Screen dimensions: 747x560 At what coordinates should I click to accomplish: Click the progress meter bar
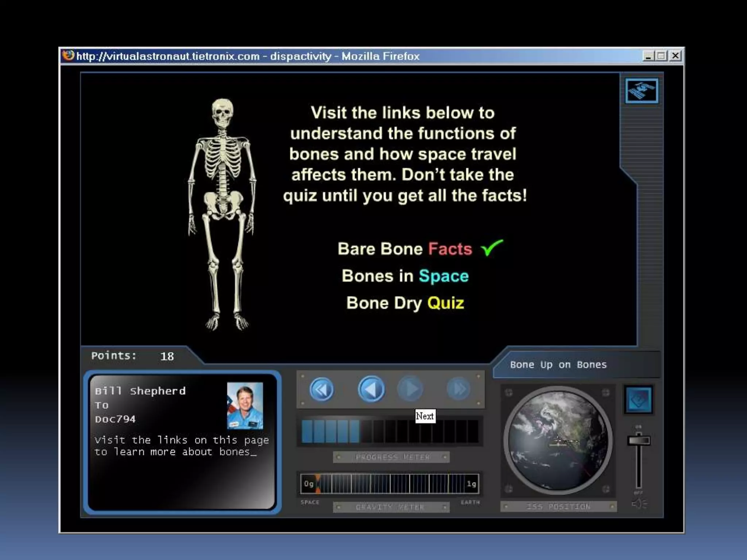coord(390,431)
